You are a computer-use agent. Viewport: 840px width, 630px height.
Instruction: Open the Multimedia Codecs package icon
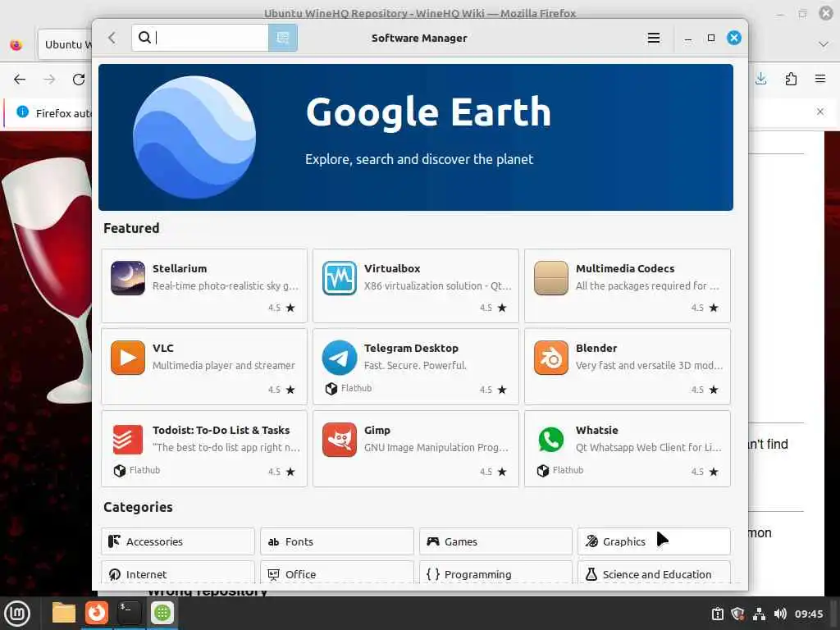[x=550, y=278]
